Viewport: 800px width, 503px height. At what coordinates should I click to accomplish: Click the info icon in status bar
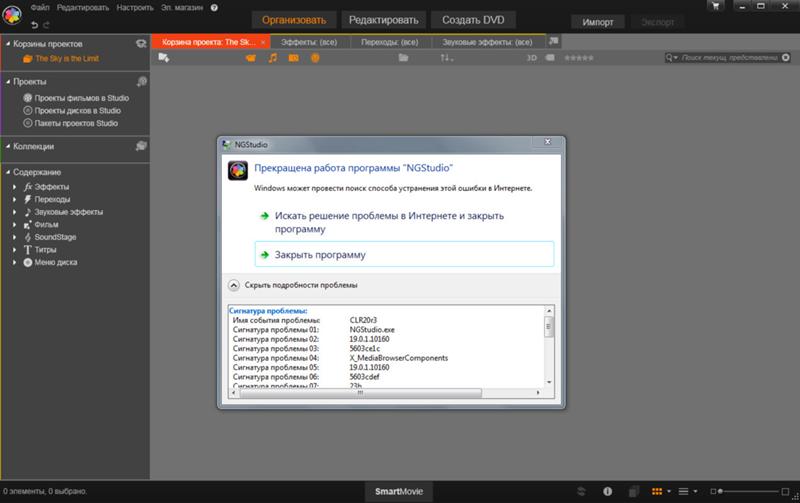click(x=607, y=491)
